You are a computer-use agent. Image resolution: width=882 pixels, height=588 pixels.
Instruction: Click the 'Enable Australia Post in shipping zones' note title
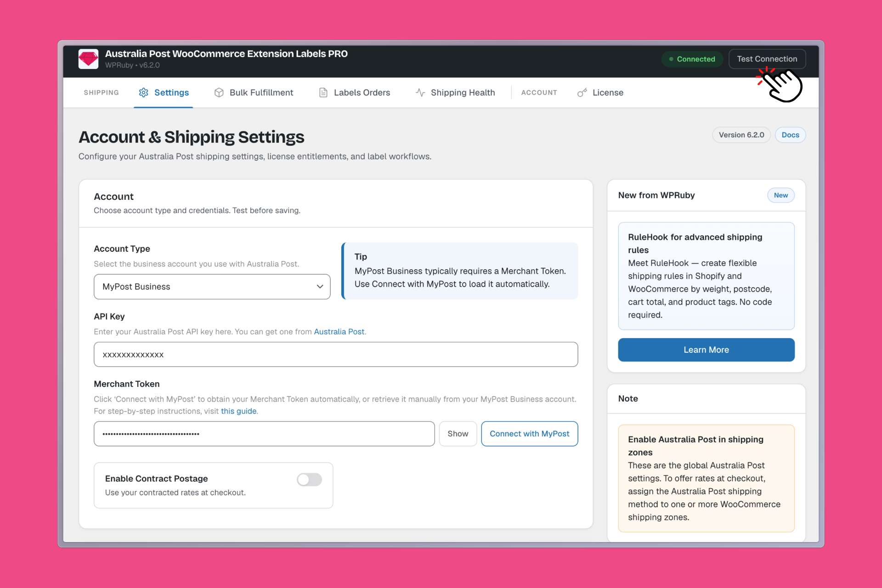pyautogui.click(x=695, y=446)
